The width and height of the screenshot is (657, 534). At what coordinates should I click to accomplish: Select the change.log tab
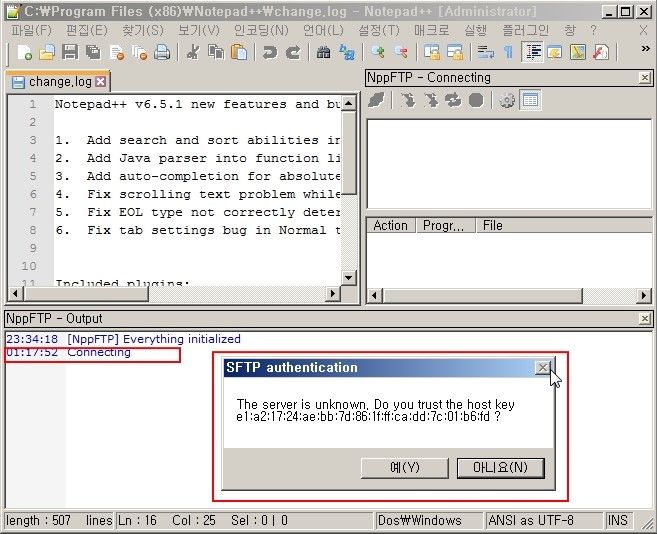tap(57, 82)
